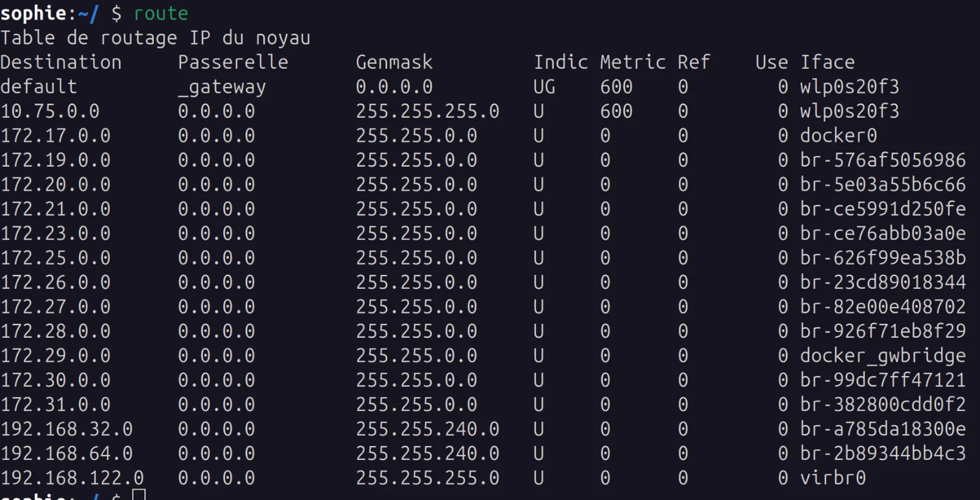
Task: Click the br-576af5056986 bridge interface
Action: (882, 160)
